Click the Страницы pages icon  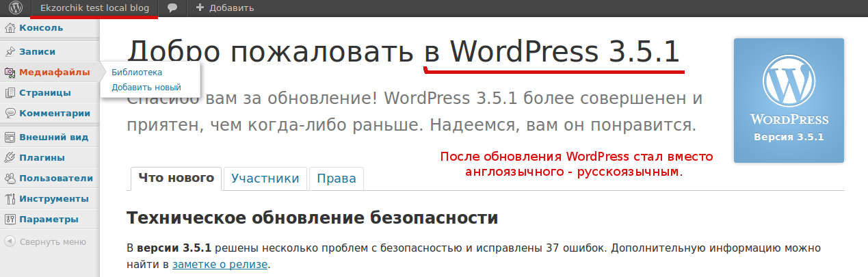[10, 93]
